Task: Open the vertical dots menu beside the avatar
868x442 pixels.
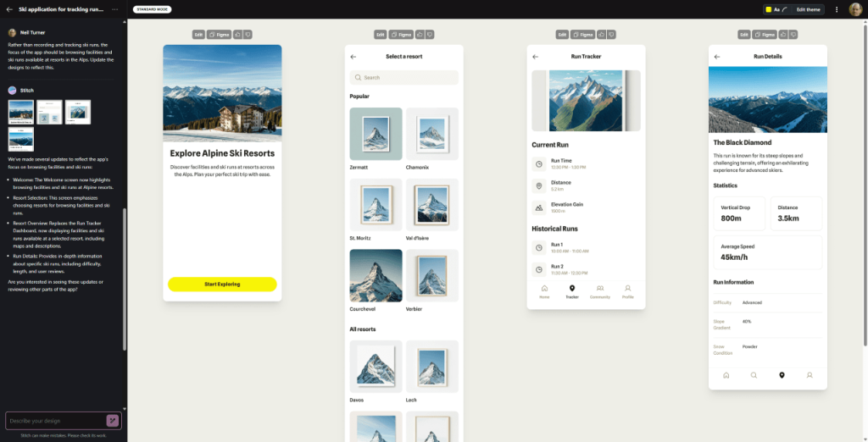Action: [x=837, y=9]
